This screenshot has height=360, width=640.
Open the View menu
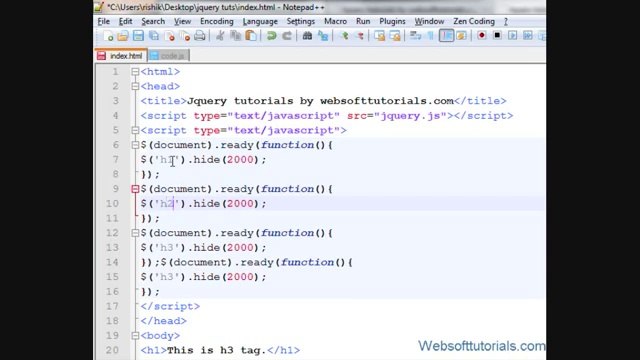pos(182,21)
